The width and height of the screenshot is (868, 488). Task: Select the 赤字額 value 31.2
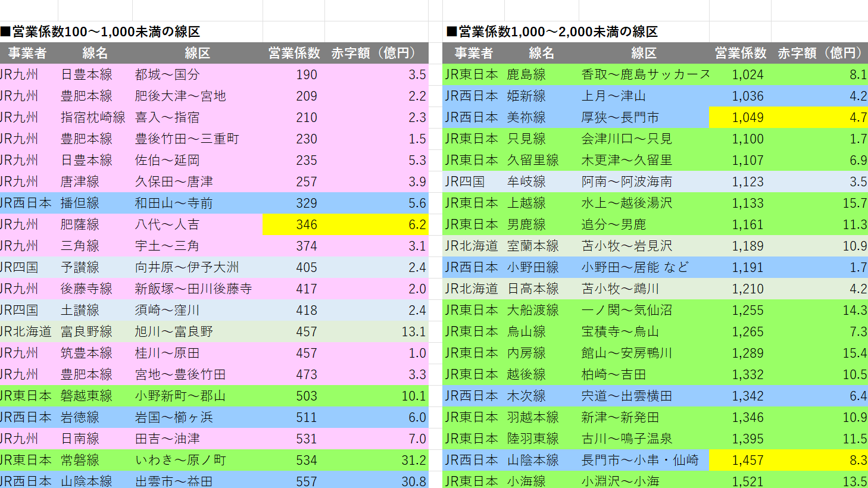pos(377,460)
